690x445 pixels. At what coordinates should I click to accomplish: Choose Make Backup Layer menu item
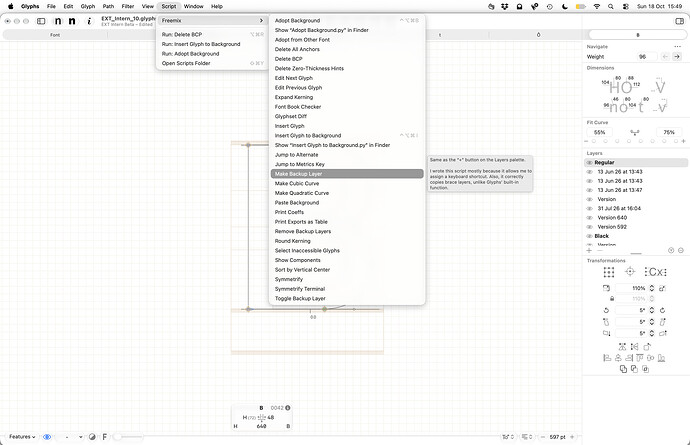pos(347,174)
